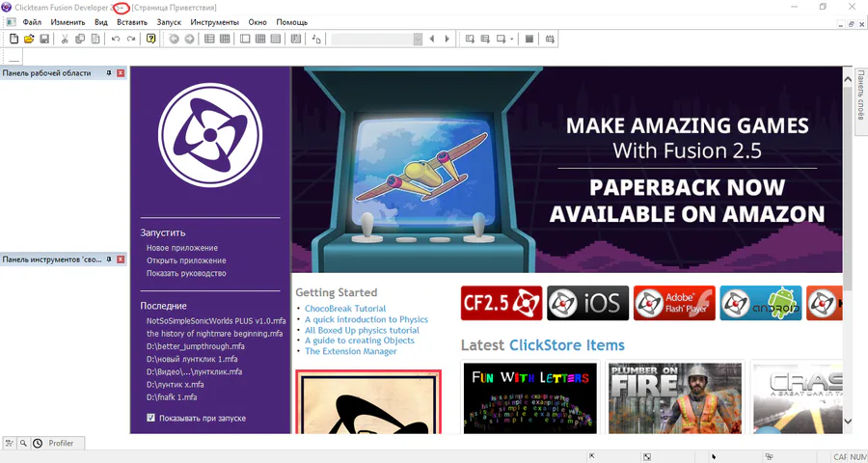
Task: Open the ChocoBreak Tutorial link
Action: 345,309
